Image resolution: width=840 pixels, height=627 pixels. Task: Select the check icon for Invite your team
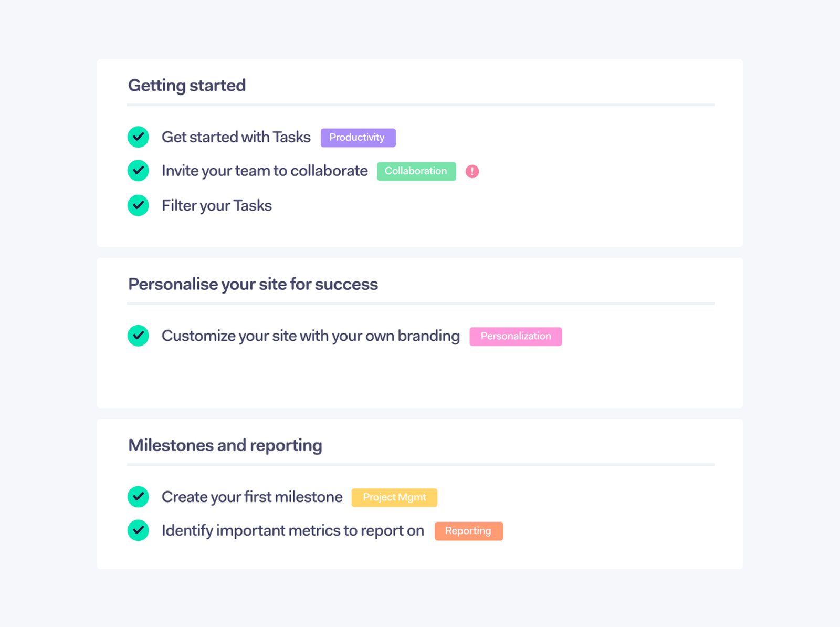138,171
